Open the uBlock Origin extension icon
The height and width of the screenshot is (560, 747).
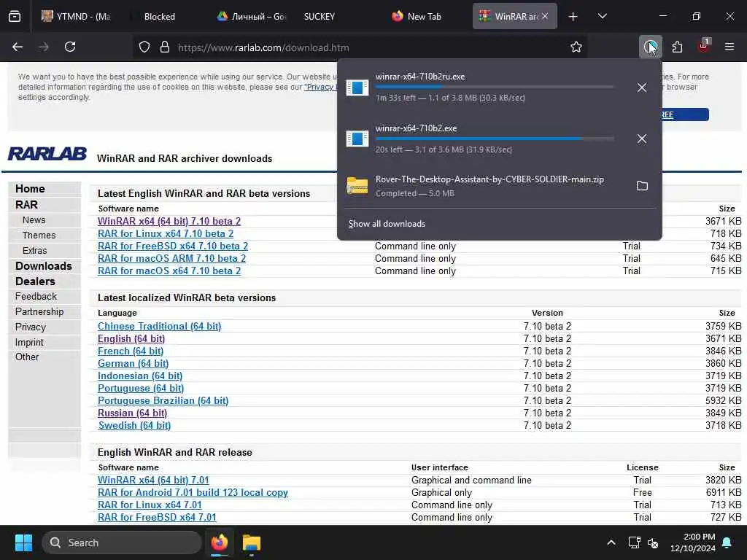(704, 46)
